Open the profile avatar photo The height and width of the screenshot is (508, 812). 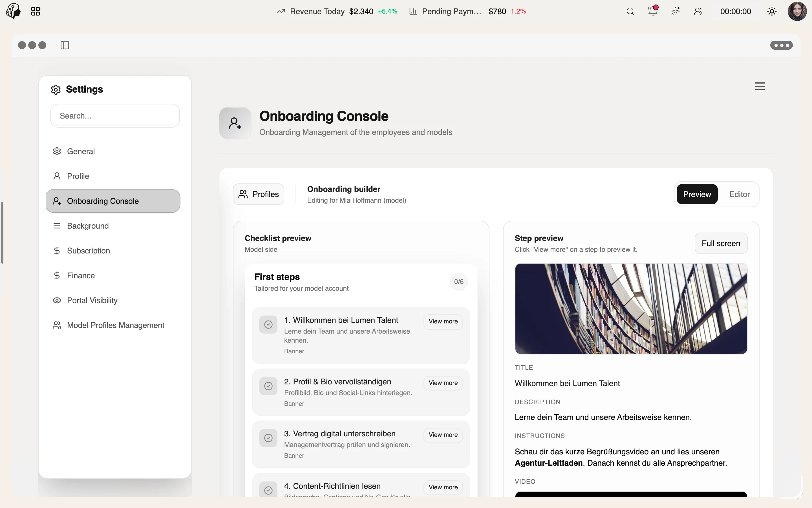coord(797,11)
